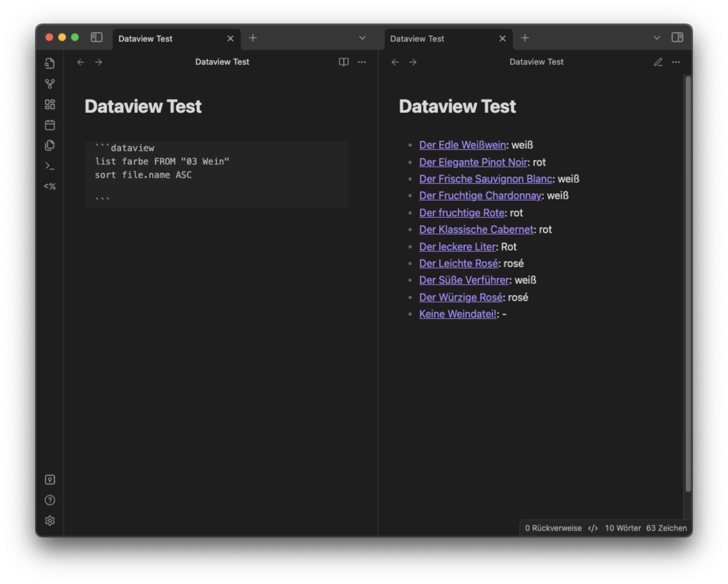The width and height of the screenshot is (728, 584).
Task: Create a new tab with the plus button
Action: 253,37
